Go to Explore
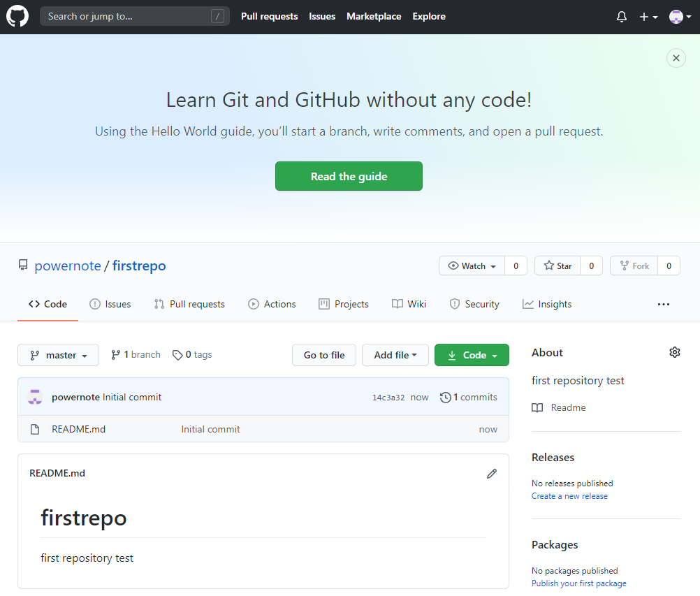Screen dimensions: 700x596 tap(428, 17)
